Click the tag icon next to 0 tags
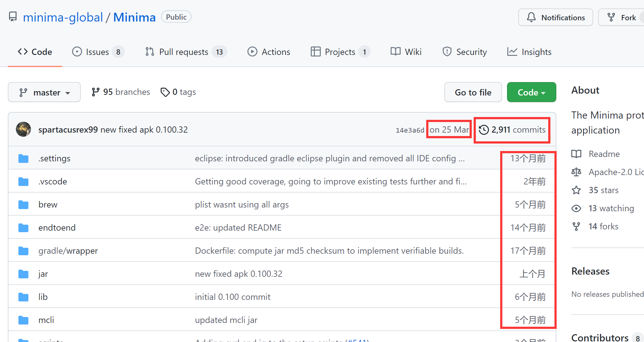The height and width of the screenshot is (342, 644). coord(165,92)
